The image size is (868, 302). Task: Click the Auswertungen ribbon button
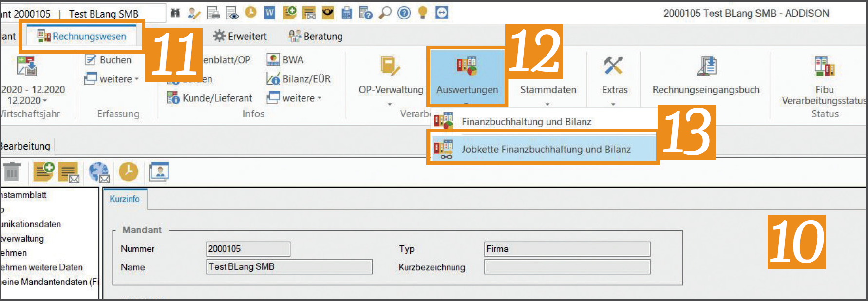pos(467,76)
